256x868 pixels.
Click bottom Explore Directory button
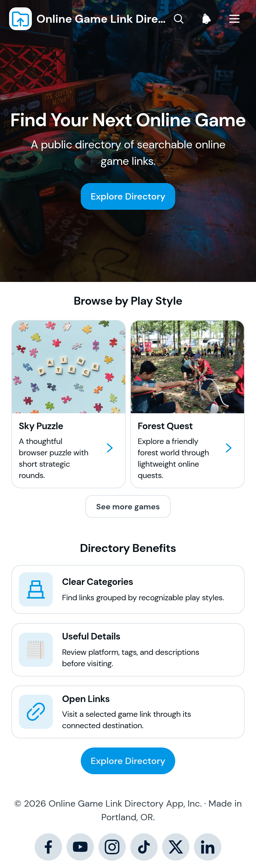(128, 761)
